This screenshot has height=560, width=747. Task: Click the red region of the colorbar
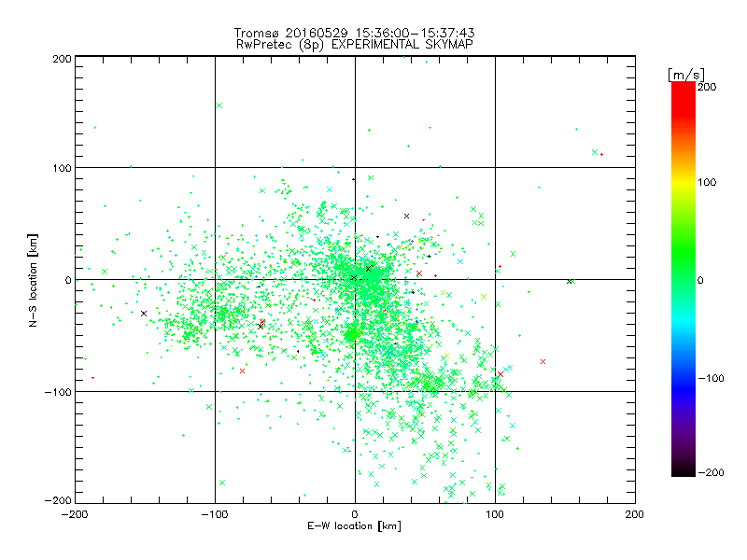pyautogui.click(x=684, y=98)
